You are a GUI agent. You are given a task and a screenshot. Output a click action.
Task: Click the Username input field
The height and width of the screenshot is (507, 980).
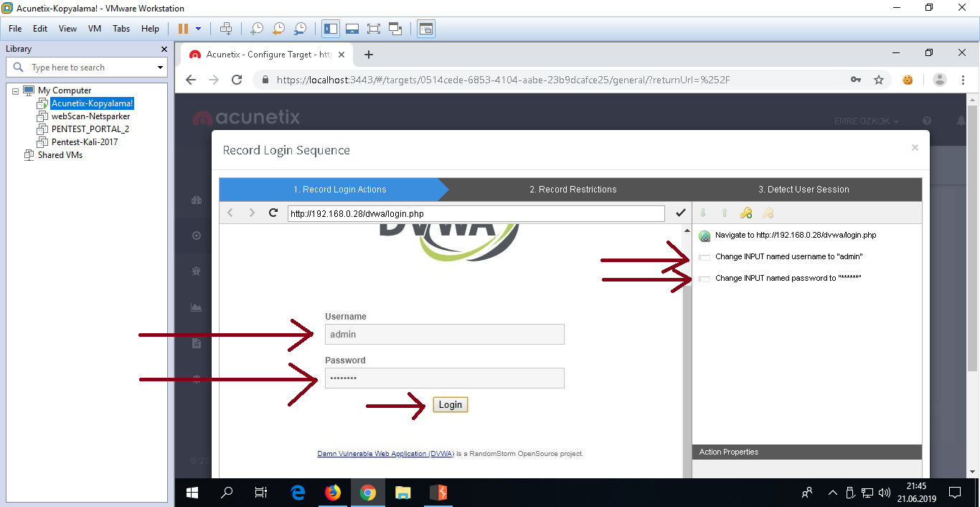444,334
